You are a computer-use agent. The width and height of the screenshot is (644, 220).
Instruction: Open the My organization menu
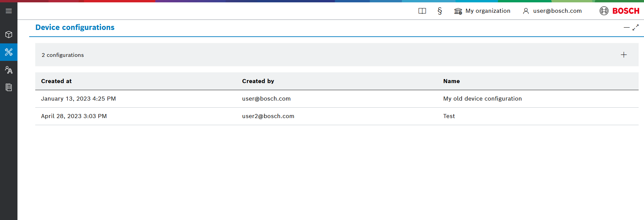click(482, 11)
